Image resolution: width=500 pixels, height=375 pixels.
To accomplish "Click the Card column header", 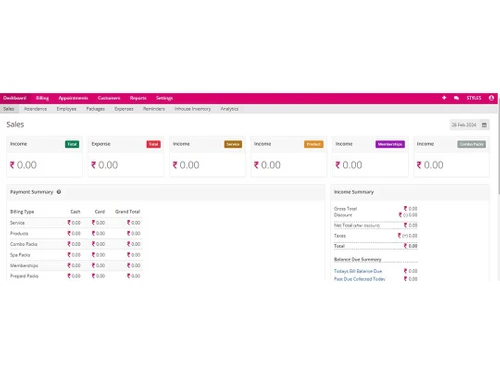I will [100, 212].
